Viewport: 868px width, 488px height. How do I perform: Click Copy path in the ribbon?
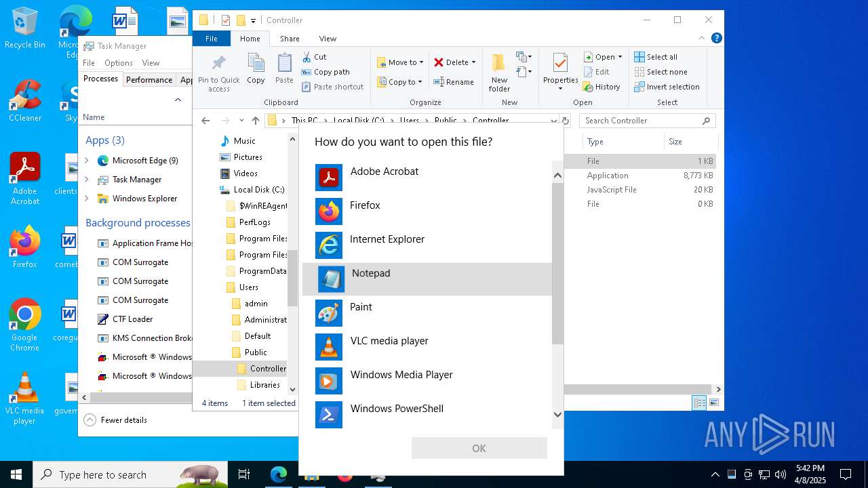pos(325,72)
